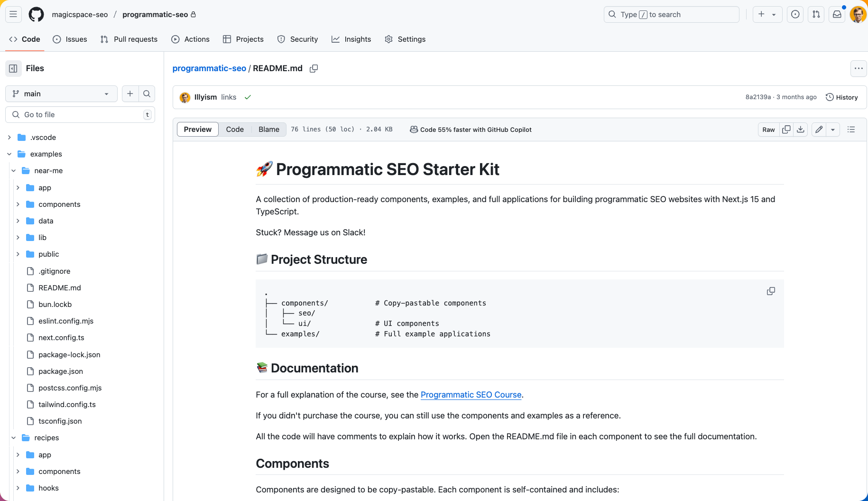Screen dimensions: 868x501
Task: Open the main branch selector
Action: pyautogui.click(x=61, y=93)
